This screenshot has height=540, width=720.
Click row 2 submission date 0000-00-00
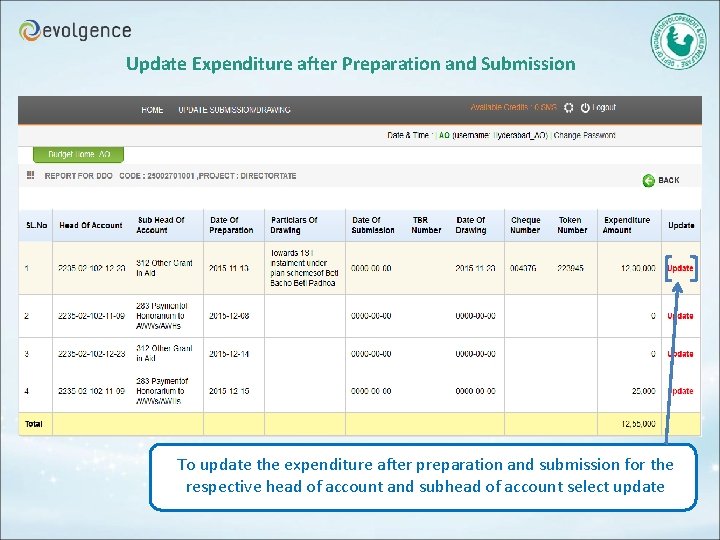click(x=371, y=316)
